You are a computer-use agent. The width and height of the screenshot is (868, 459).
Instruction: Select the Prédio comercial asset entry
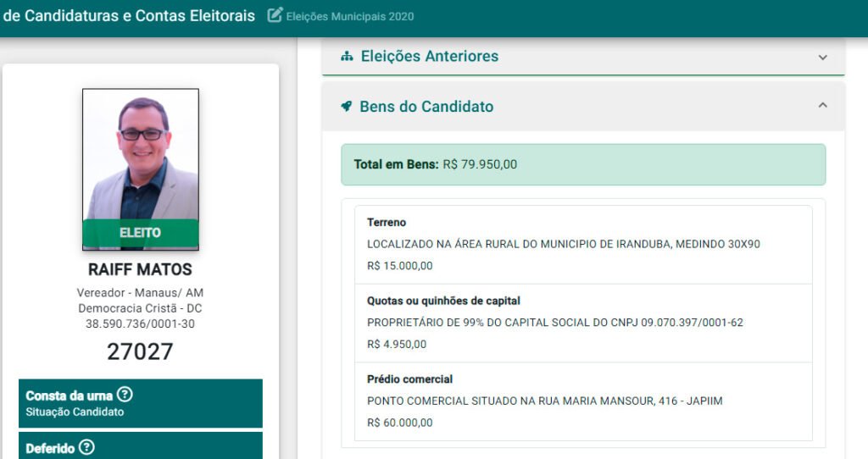(x=583, y=401)
